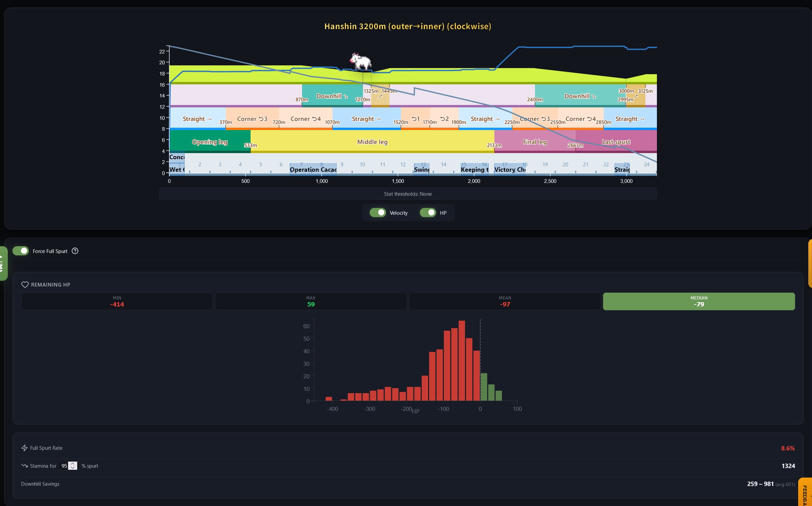Select the MEAN remaining HP card
Screen dimensions: 812x506
coord(505,301)
